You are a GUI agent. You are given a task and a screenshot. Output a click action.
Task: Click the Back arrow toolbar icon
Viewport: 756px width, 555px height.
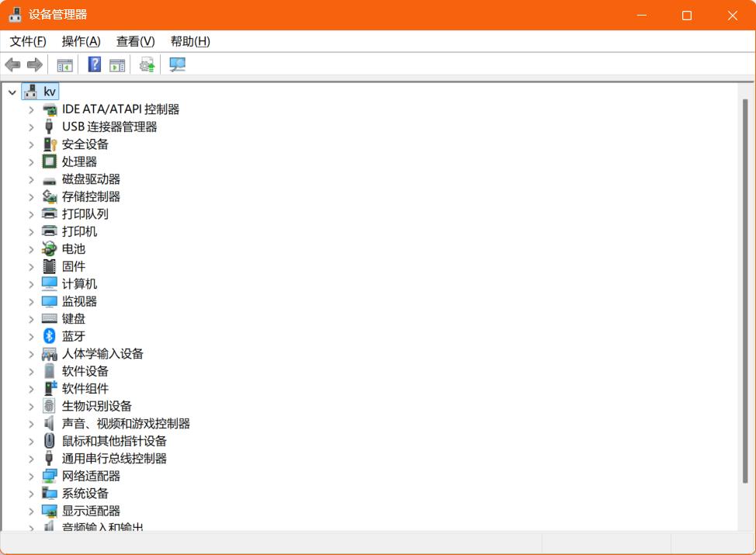click(x=12, y=64)
